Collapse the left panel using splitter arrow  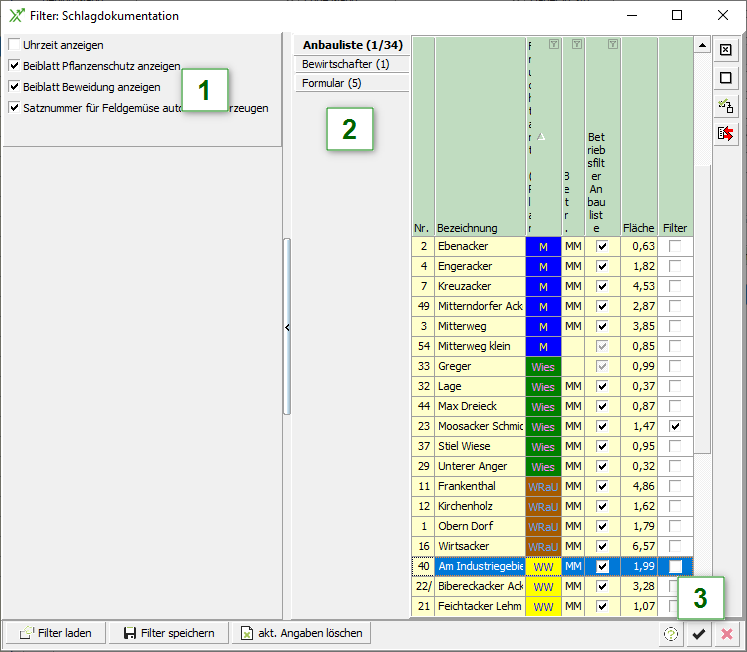[287, 327]
